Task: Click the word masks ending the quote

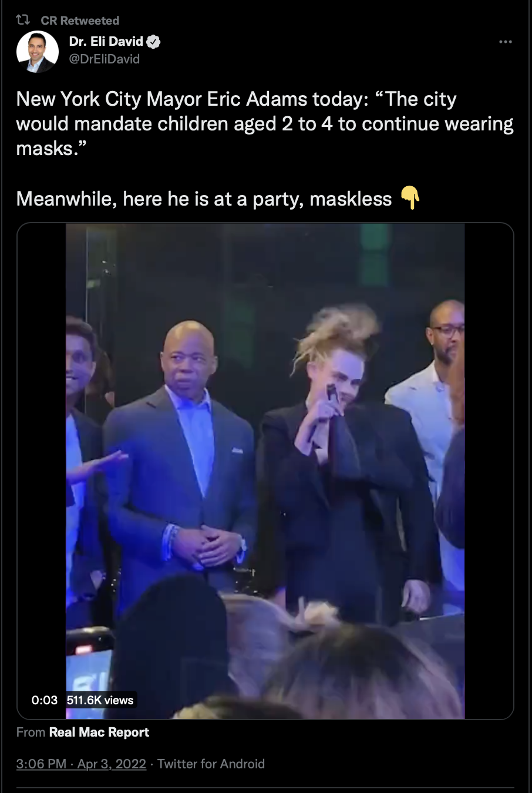Action: 51,149
